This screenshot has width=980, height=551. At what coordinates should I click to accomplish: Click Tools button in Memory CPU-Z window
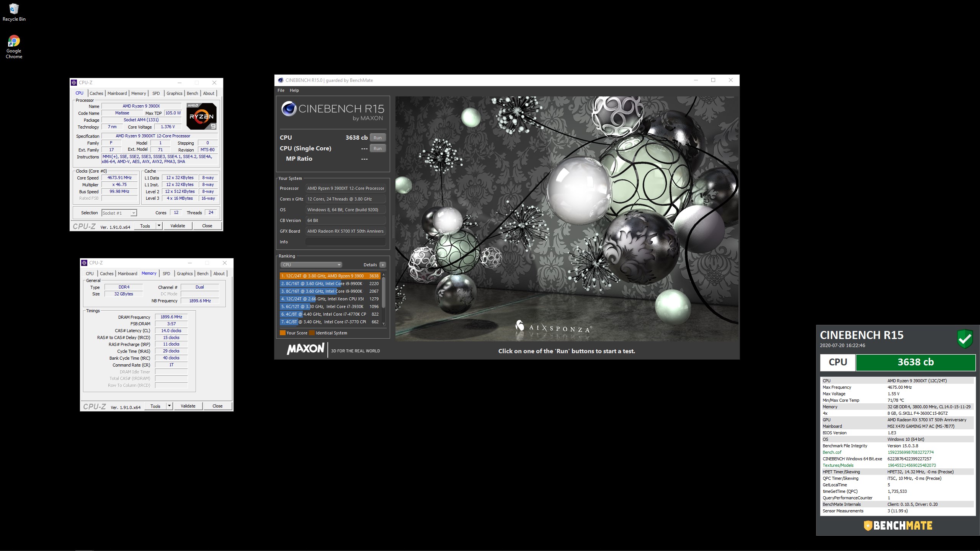(x=155, y=406)
